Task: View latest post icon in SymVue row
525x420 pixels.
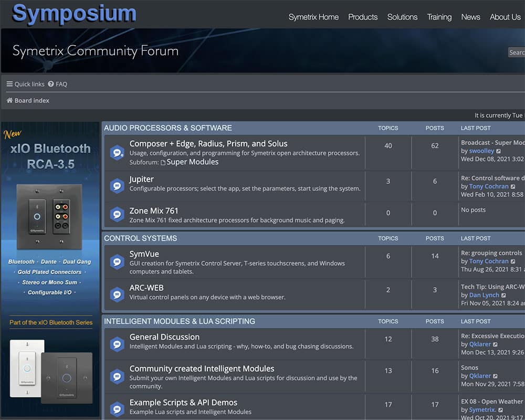Action: [x=513, y=261]
